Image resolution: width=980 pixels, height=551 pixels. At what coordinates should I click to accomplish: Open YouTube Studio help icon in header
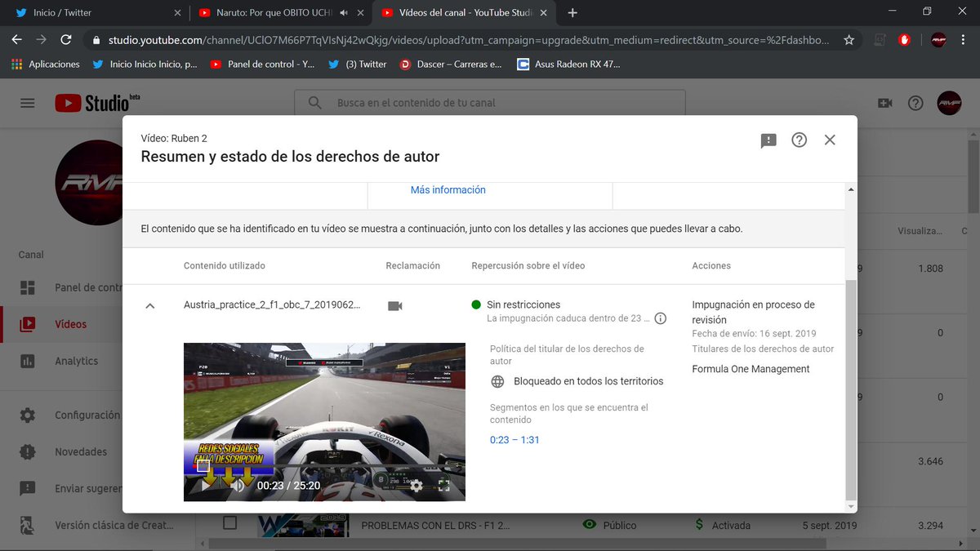915,103
